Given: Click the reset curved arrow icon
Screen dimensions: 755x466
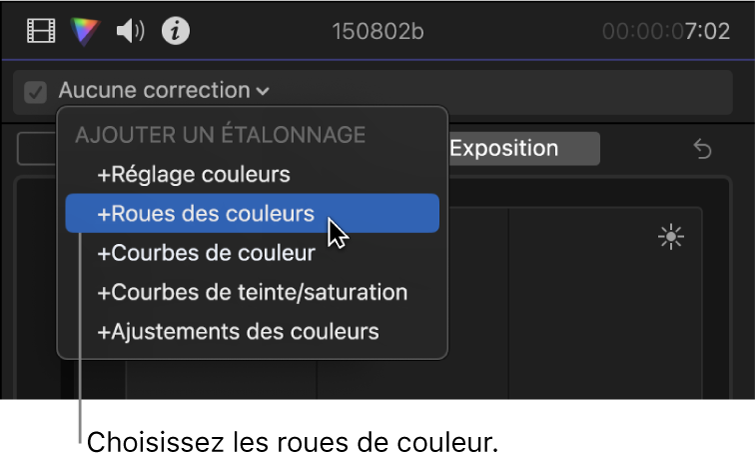Looking at the screenshot, I should click(x=703, y=149).
